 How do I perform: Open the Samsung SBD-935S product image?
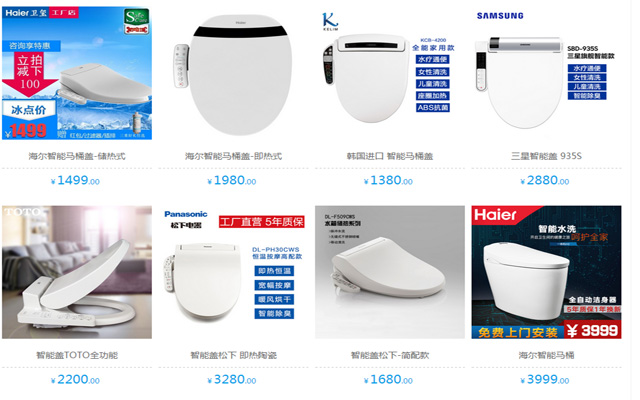tap(547, 73)
